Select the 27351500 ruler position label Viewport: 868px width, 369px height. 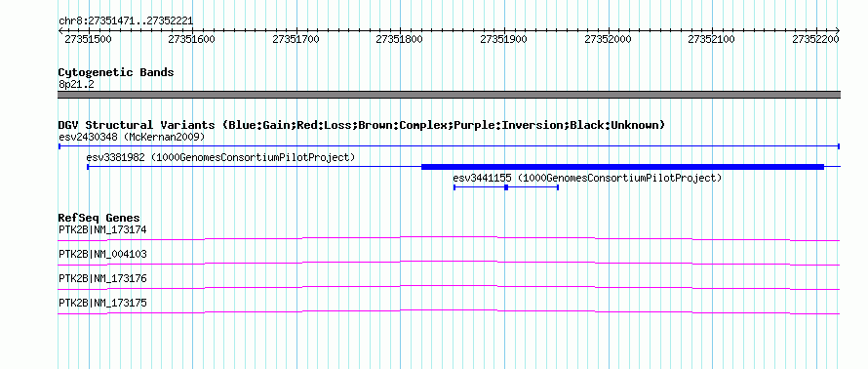tap(88, 39)
